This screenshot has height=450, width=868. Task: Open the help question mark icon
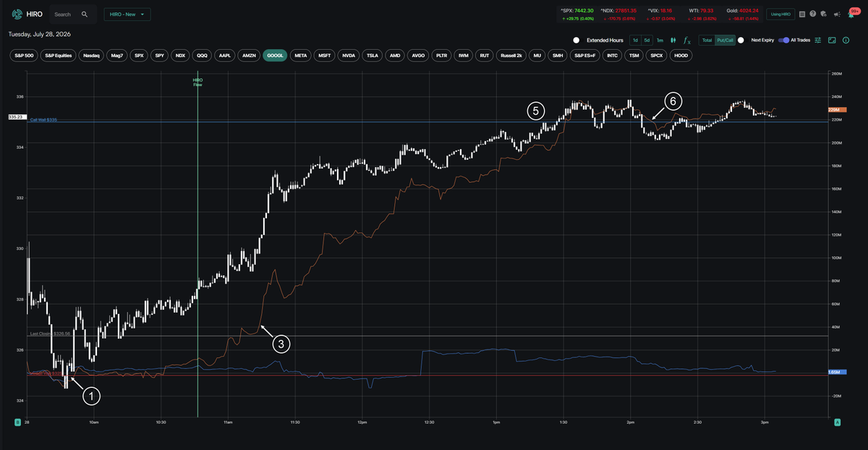pos(813,14)
